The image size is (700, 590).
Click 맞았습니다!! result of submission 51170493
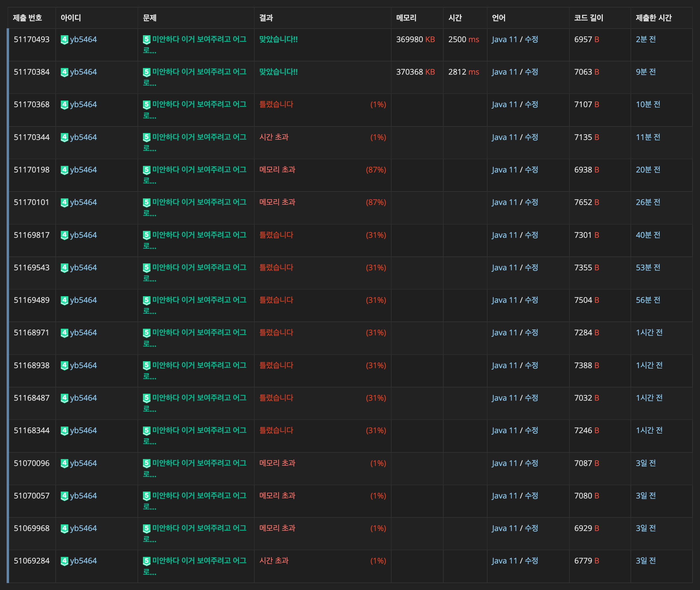pos(278,39)
